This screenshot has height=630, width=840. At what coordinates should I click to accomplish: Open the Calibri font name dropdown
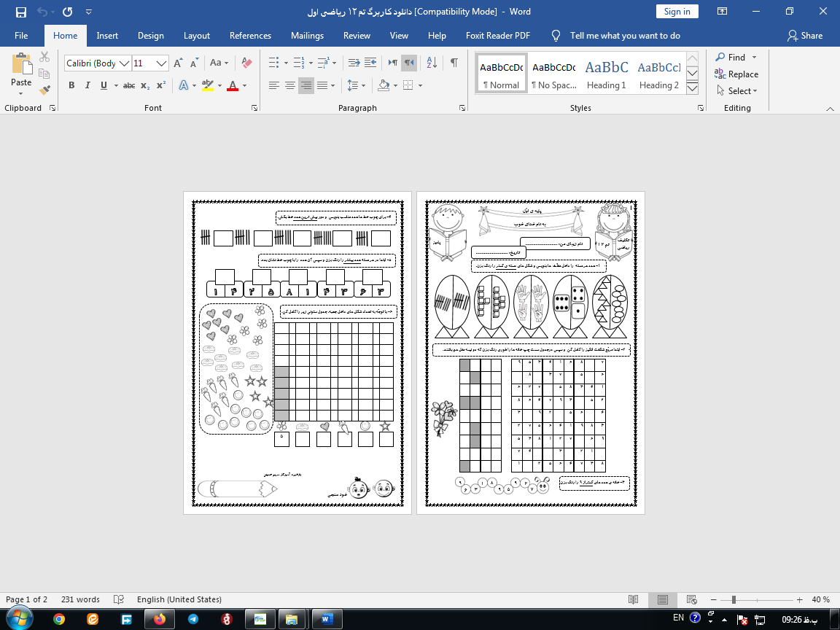tap(124, 63)
